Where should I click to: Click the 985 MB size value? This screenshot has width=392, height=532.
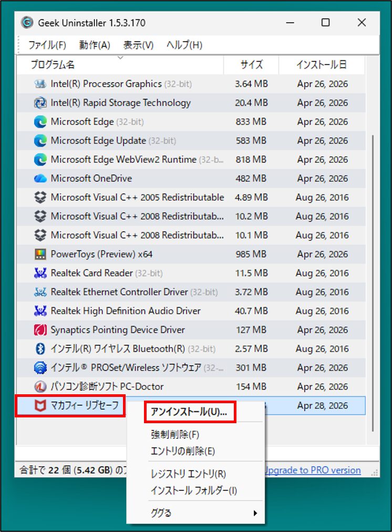click(251, 254)
